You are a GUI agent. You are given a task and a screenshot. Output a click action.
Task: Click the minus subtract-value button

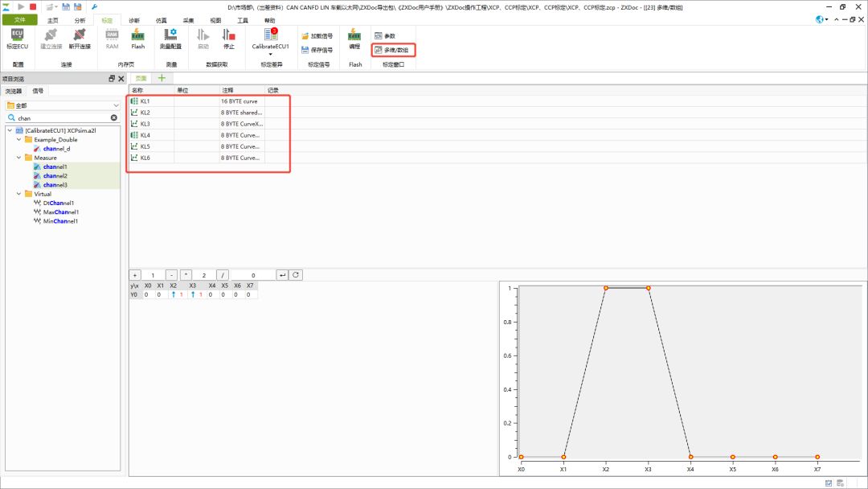click(x=172, y=275)
